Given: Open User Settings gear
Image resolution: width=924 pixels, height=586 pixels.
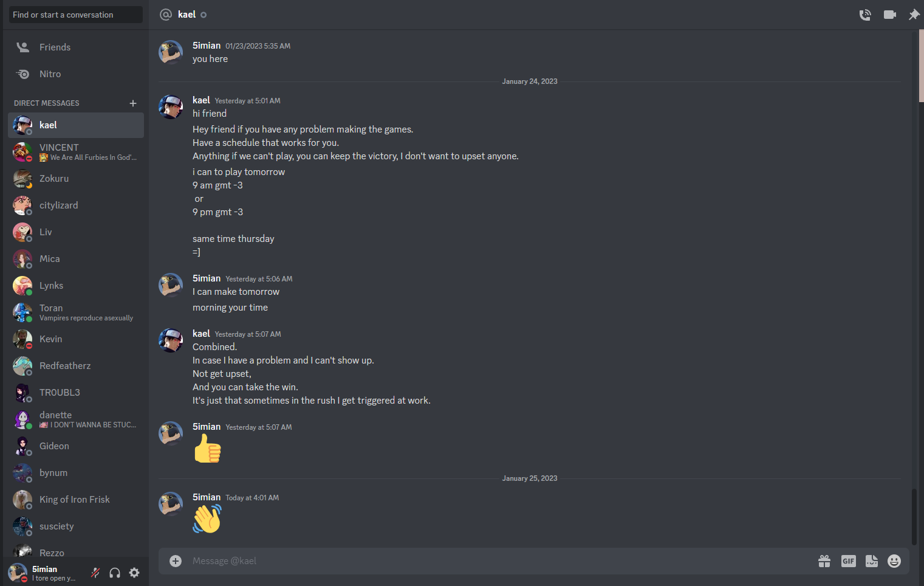Looking at the screenshot, I should coord(134,572).
